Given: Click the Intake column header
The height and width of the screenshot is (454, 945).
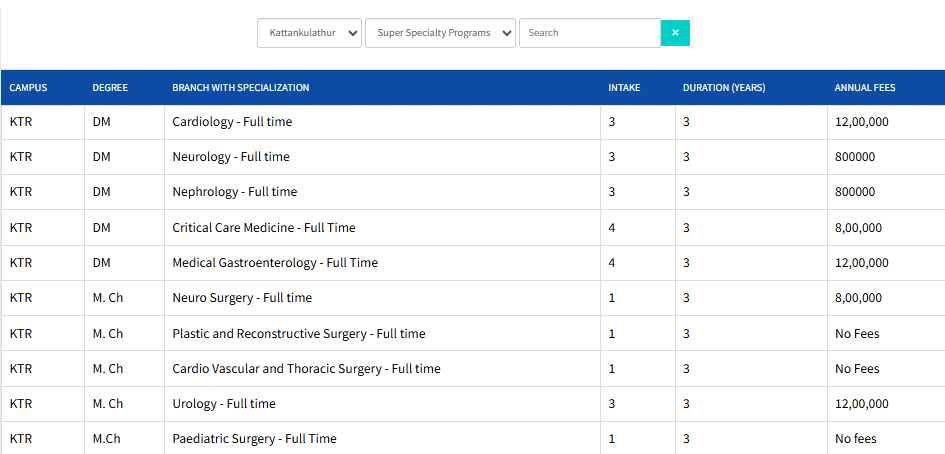Looking at the screenshot, I should click(624, 88).
